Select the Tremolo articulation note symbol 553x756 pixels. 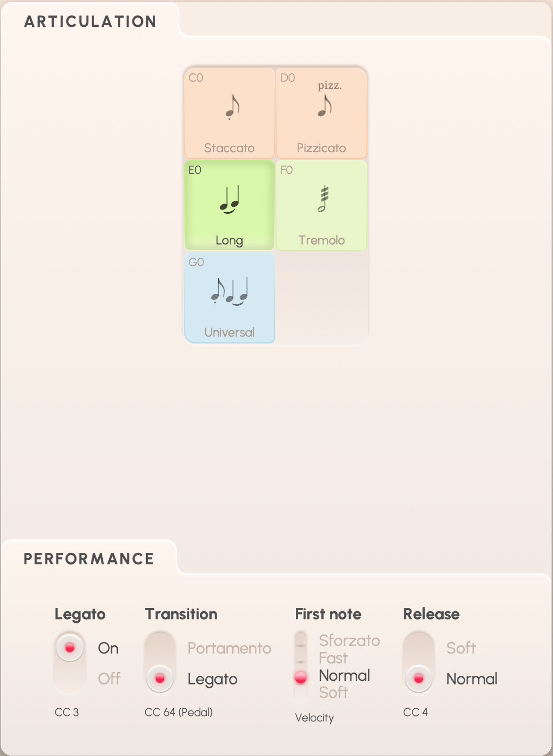pos(323,199)
